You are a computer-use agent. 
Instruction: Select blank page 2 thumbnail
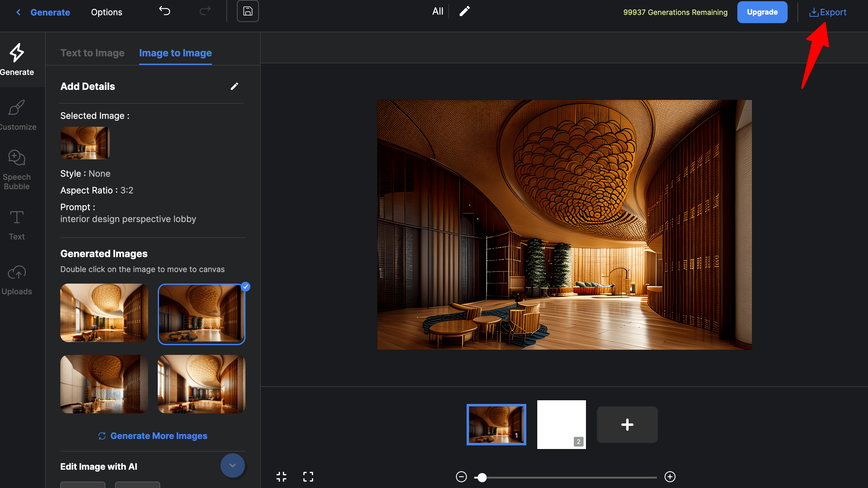(561, 424)
